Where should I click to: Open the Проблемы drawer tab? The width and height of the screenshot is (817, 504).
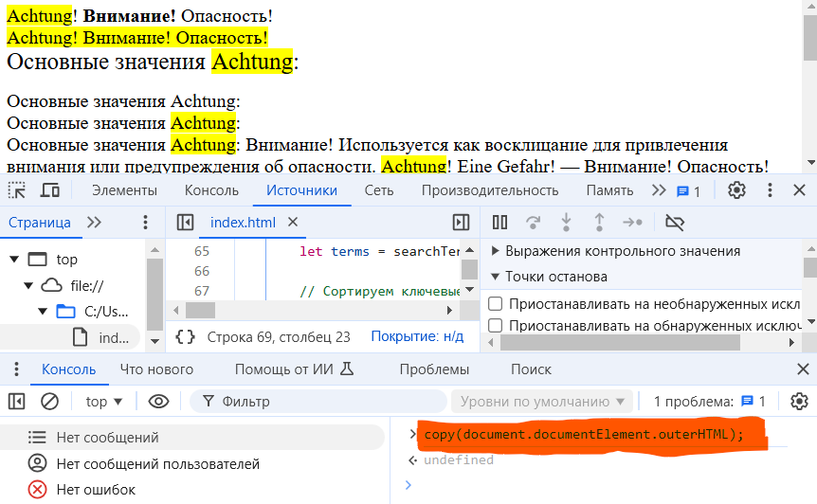pyautogui.click(x=434, y=369)
